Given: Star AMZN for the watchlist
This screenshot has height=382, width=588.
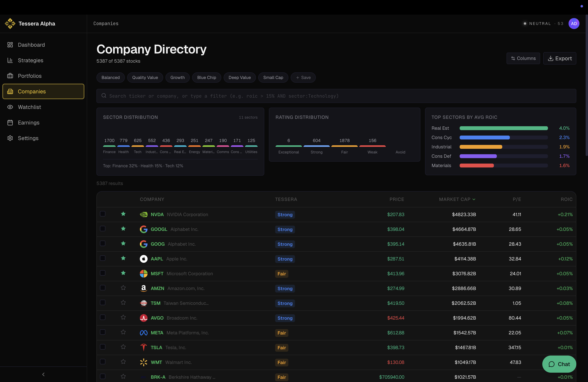Looking at the screenshot, I should (x=123, y=288).
